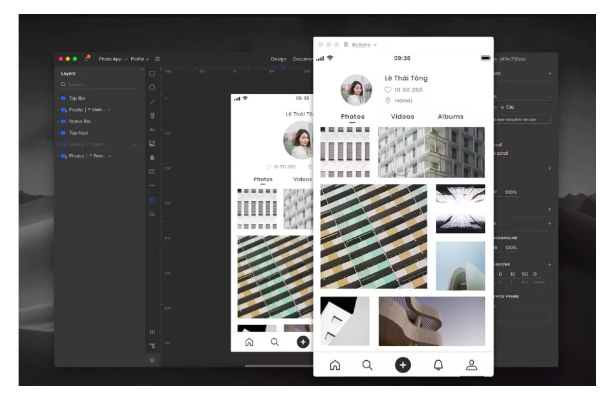Select the Status Bar layer
This screenshot has width=612, height=405.
[x=100, y=121]
